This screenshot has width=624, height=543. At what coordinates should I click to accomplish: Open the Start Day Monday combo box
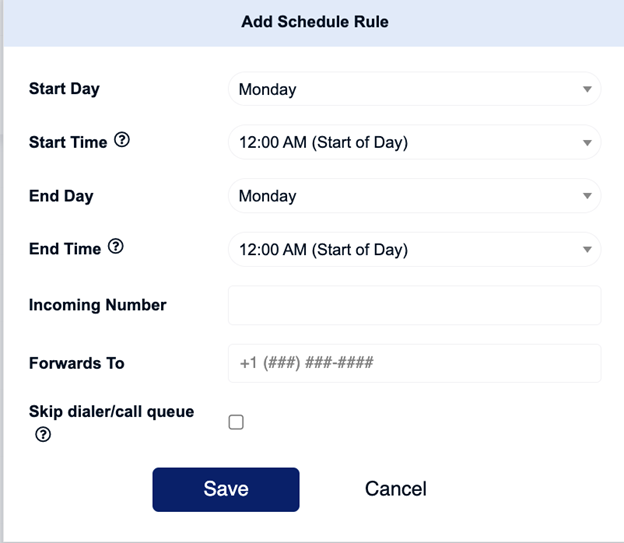414,89
